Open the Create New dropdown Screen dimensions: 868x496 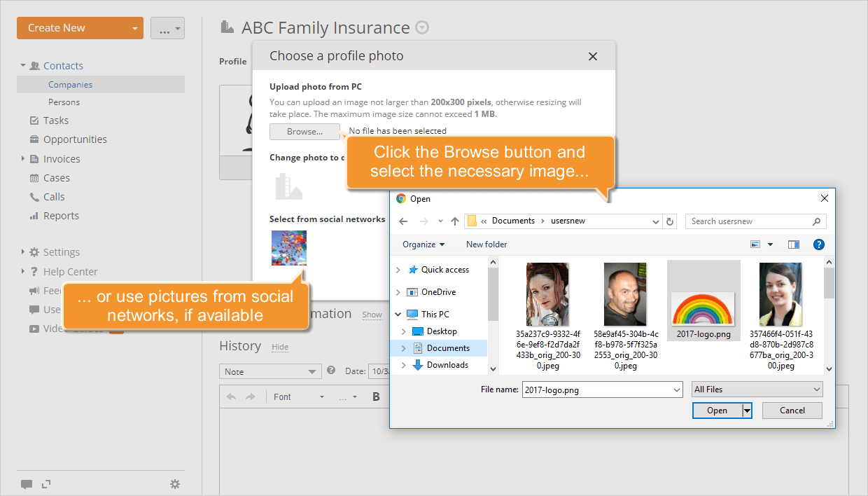pyautogui.click(x=134, y=28)
